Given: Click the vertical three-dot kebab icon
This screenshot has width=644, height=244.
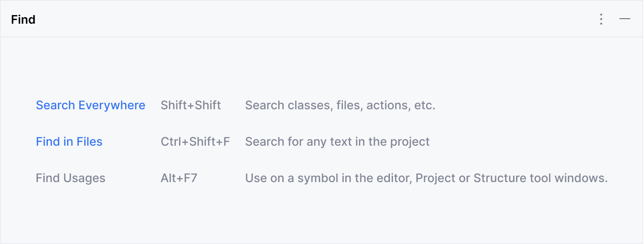Looking at the screenshot, I should pyautogui.click(x=601, y=19).
